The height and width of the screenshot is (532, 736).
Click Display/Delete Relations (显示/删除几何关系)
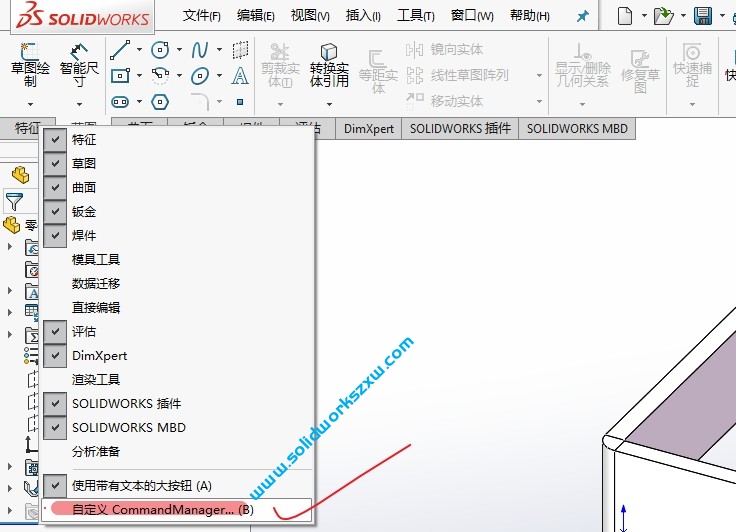click(583, 65)
